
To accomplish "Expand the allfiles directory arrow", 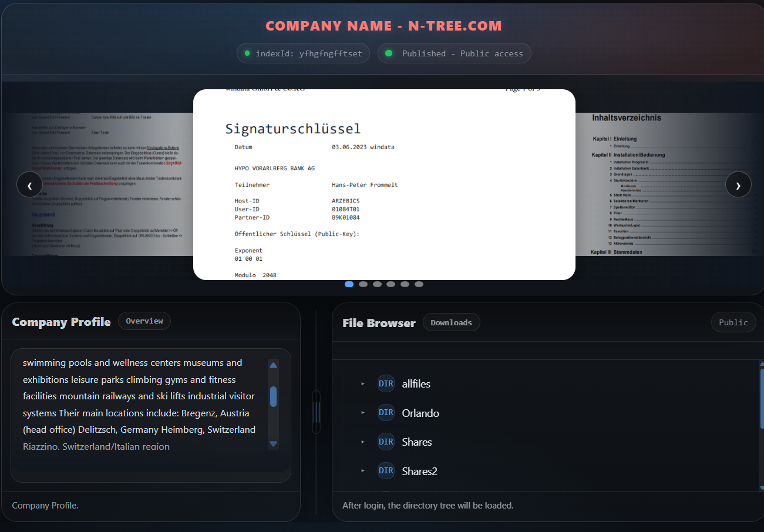I will click(x=363, y=383).
